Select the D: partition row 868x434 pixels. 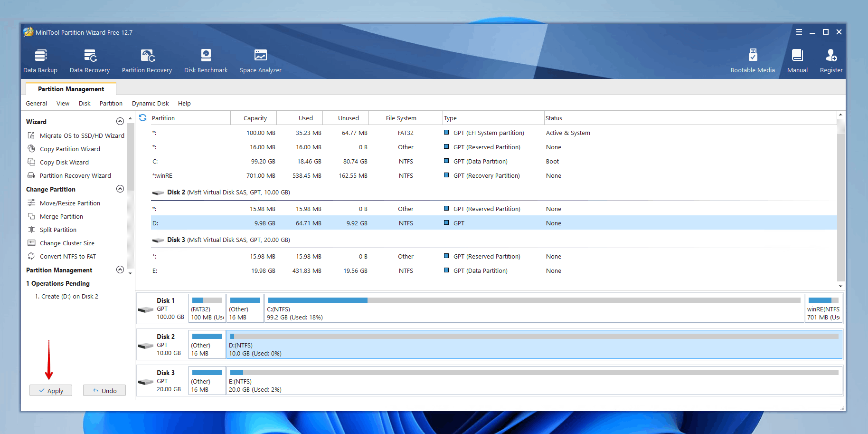494,223
